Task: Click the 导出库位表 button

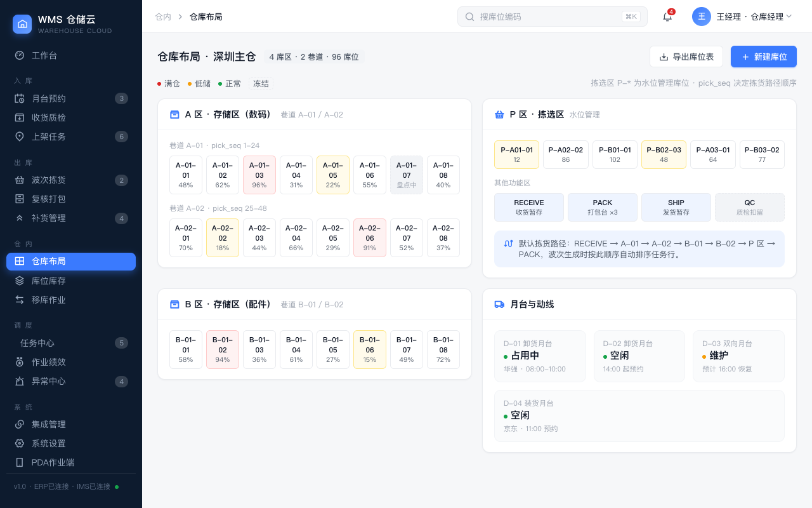Action: point(686,57)
